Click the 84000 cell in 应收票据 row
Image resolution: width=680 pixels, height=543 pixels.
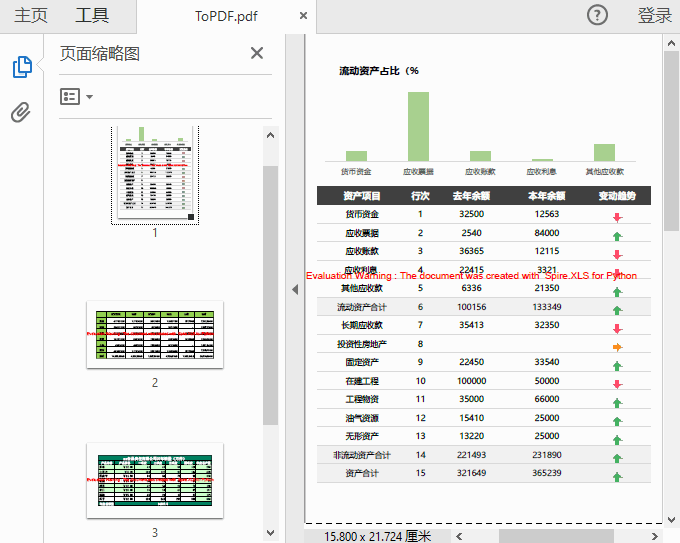(x=547, y=233)
